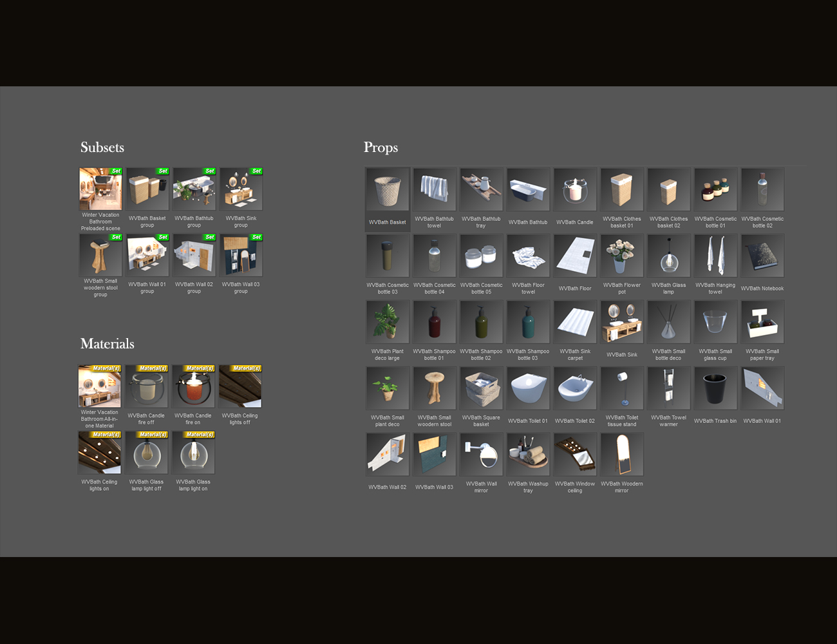Choose the WVBath Bathtub tray prop

point(482,189)
